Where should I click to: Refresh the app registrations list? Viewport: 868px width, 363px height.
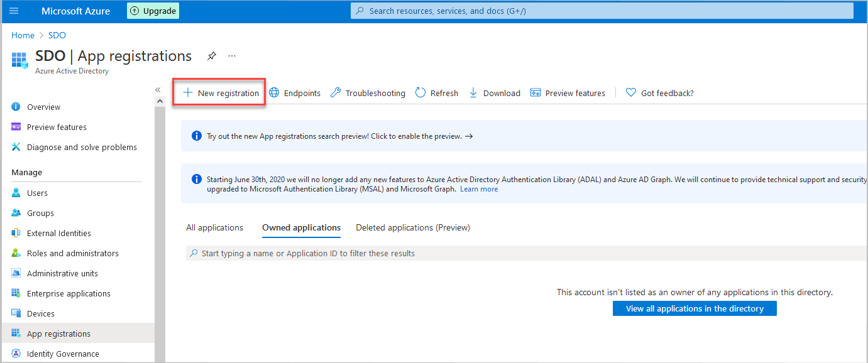436,93
